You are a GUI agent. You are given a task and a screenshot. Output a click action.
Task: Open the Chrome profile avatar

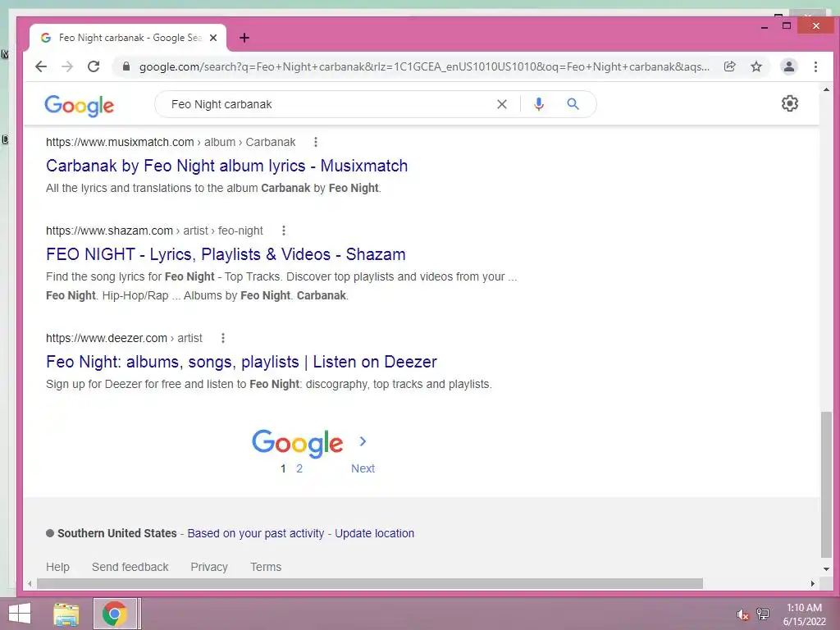pos(788,66)
